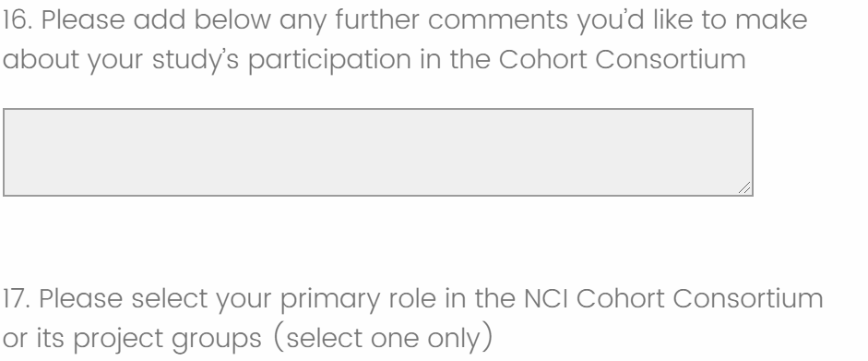Image resolution: width=868 pixels, height=361 pixels.
Task: Click the word 'its' in question 17
Action: (49, 338)
